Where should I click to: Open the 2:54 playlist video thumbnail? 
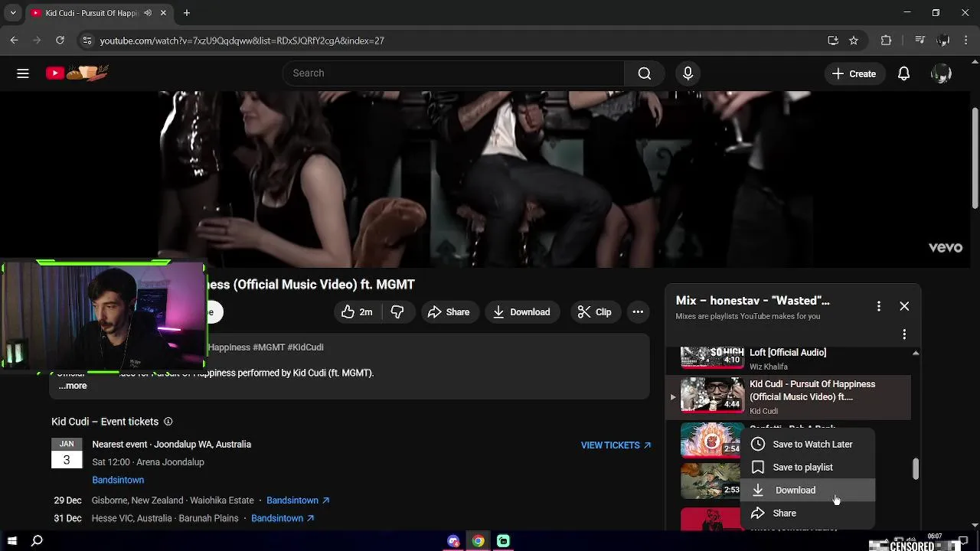712,439
